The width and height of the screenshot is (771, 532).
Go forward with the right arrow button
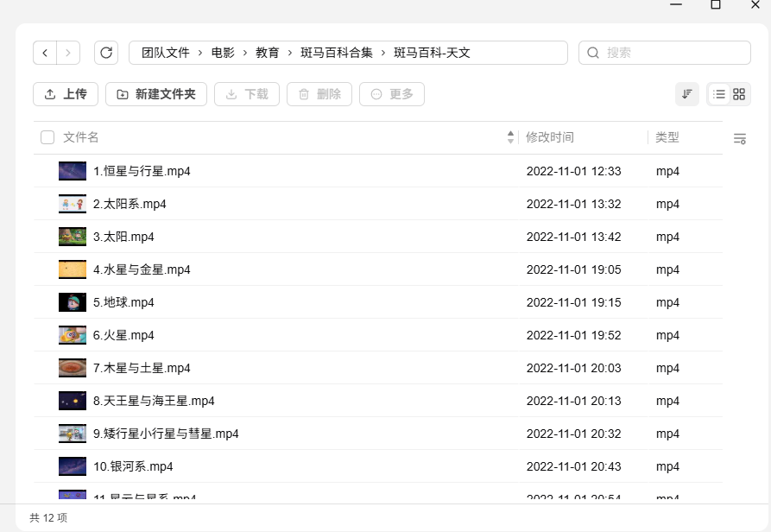[68, 53]
